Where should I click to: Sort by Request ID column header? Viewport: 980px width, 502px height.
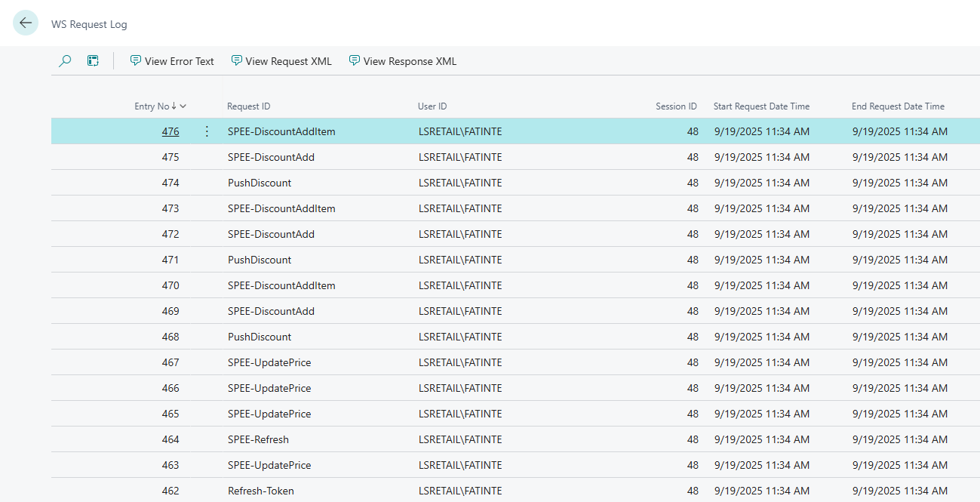click(x=248, y=106)
